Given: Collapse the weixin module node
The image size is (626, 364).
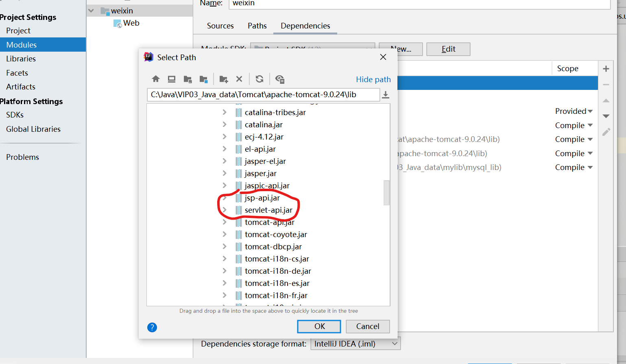Looking at the screenshot, I should tap(91, 11).
